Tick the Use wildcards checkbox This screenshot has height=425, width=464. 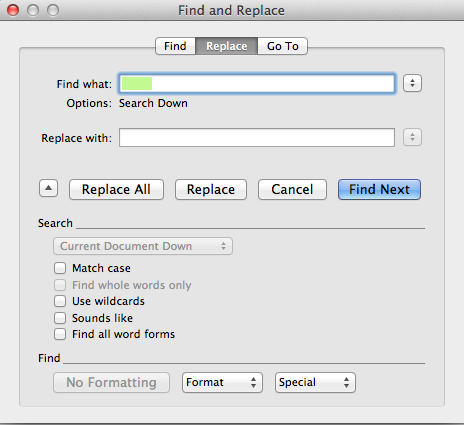[x=60, y=301]
